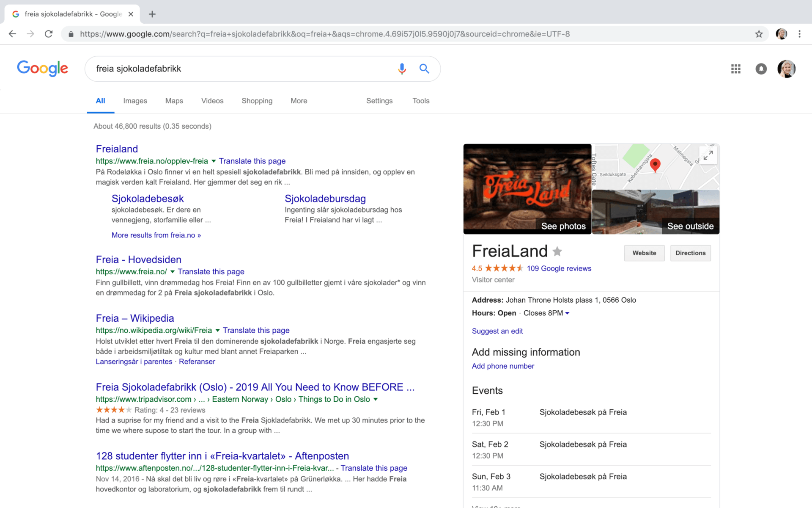
Task: Open the Freia - Hovedsiden result
Action: pos(138,260)
